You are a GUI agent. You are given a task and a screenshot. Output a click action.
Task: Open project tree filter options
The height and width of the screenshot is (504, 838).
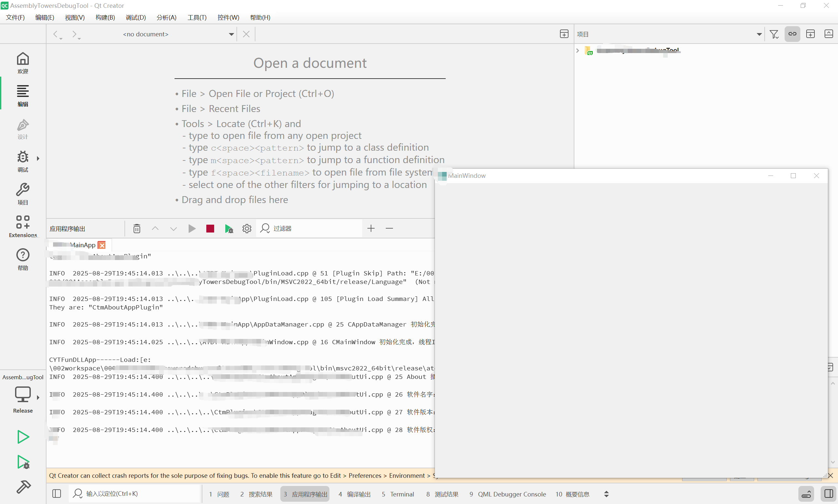point(774,34)
